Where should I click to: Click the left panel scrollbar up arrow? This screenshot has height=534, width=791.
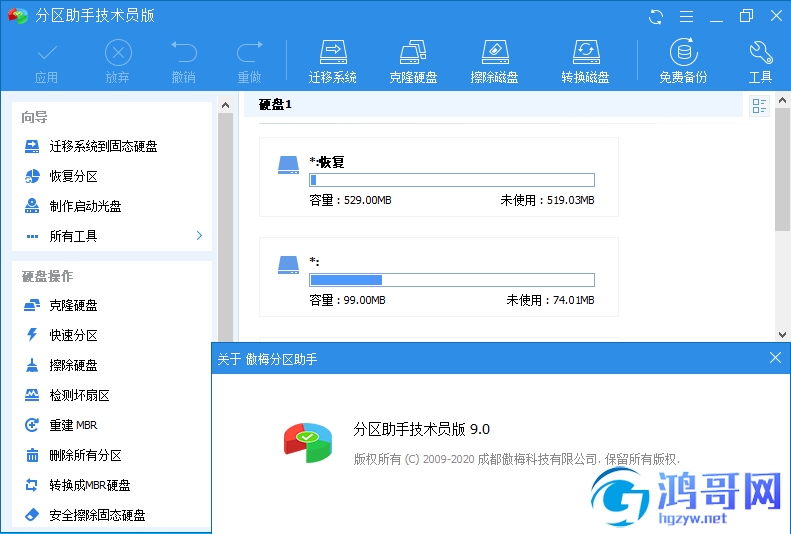225,105
